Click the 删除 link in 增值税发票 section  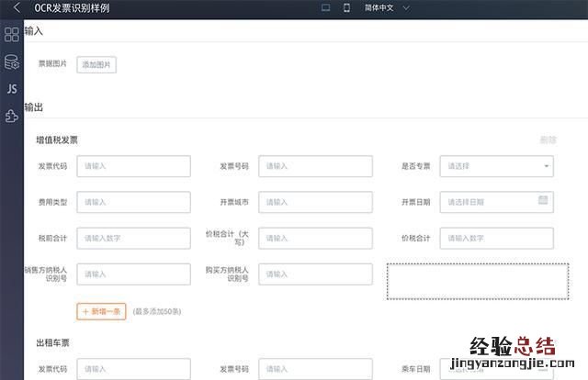pos(548,140)
